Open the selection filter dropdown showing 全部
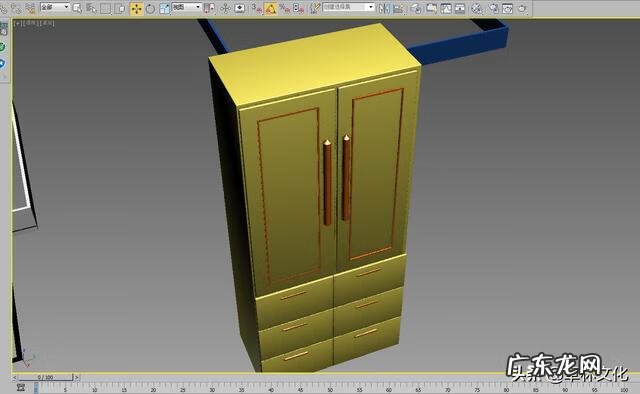Viewport: 640px width, 394px height. pyautogui.click(x=55, y=7)
